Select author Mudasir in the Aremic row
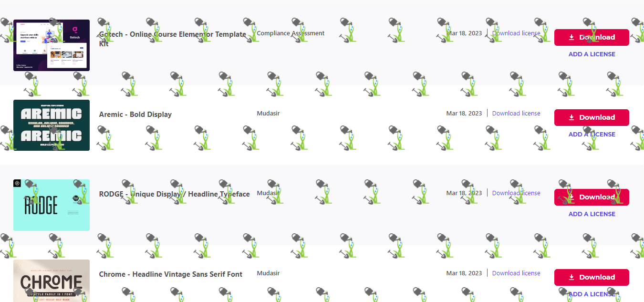 tap(268, 114)
